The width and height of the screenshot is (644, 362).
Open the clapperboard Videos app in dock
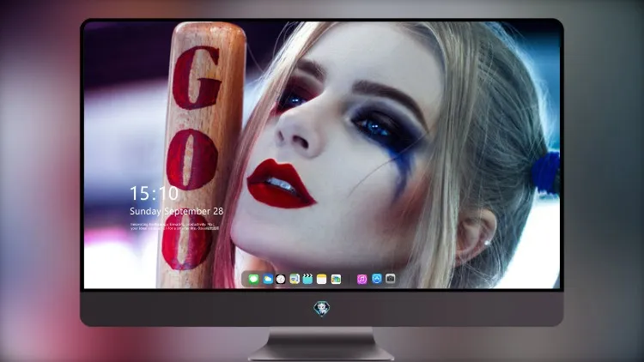[307, 279]
